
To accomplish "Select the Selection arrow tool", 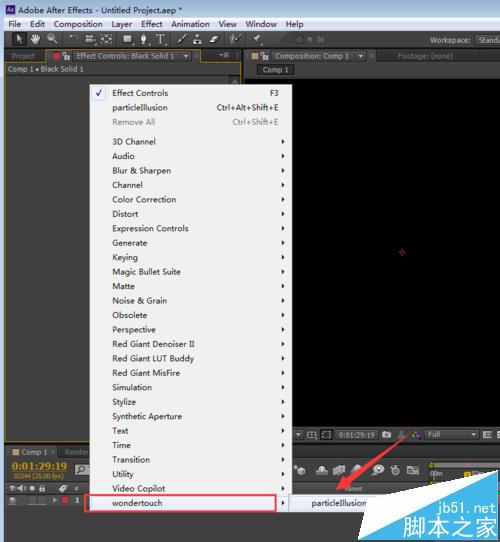I will (19, 39).
